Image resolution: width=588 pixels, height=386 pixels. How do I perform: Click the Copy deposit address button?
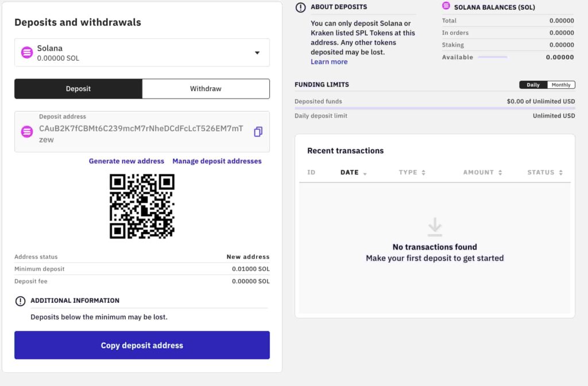tap(141, 345)
